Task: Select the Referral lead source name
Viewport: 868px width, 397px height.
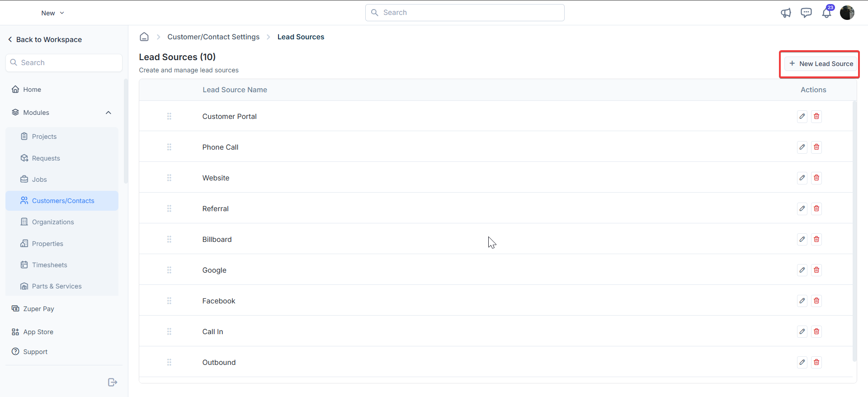Action: 215,208
